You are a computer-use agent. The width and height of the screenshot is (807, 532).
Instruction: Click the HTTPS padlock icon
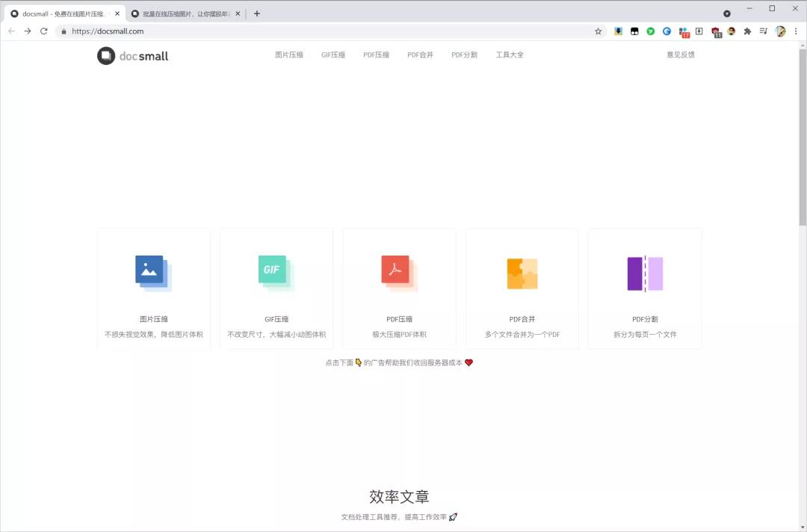click(x=64, y=31)
